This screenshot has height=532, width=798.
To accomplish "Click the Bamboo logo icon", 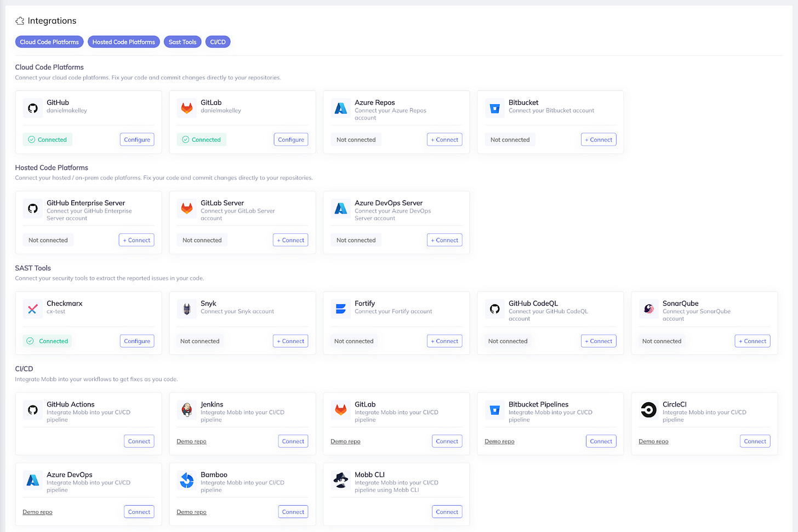I will click(x=187, y=480).
